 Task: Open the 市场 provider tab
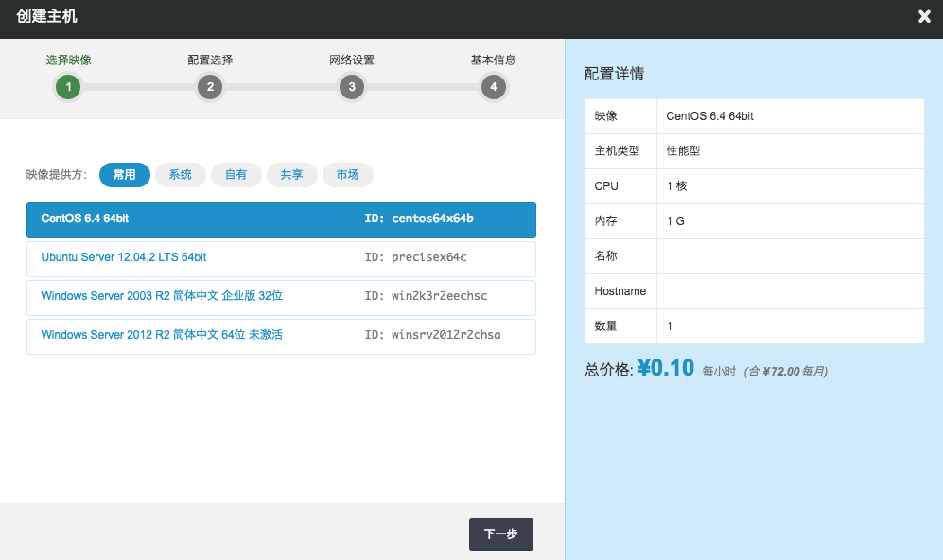(x=348, y=175)
